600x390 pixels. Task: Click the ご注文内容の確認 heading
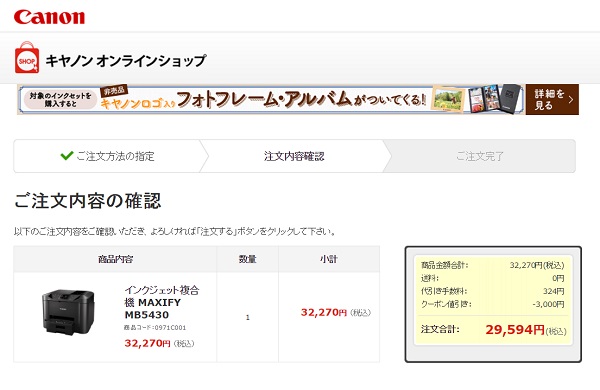point(88,201)
